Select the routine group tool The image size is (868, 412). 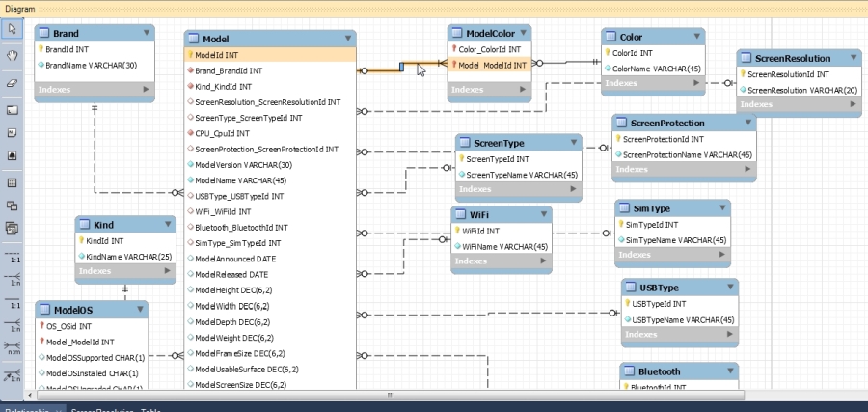click(13, 228)
